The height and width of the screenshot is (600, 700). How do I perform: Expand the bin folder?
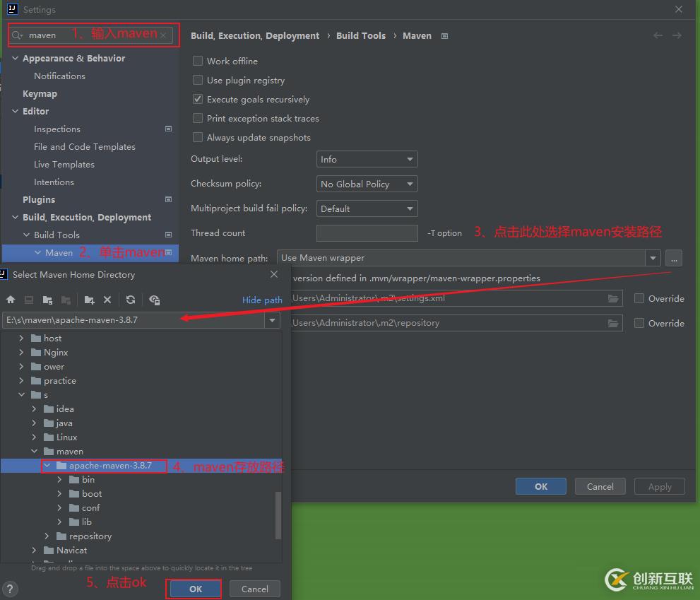click(59, 480)
